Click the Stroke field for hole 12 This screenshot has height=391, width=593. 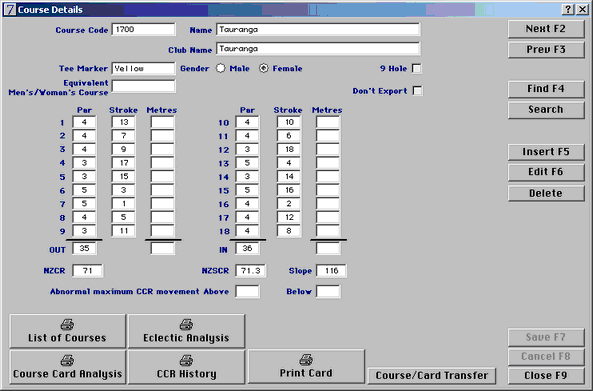coord(289,149)
